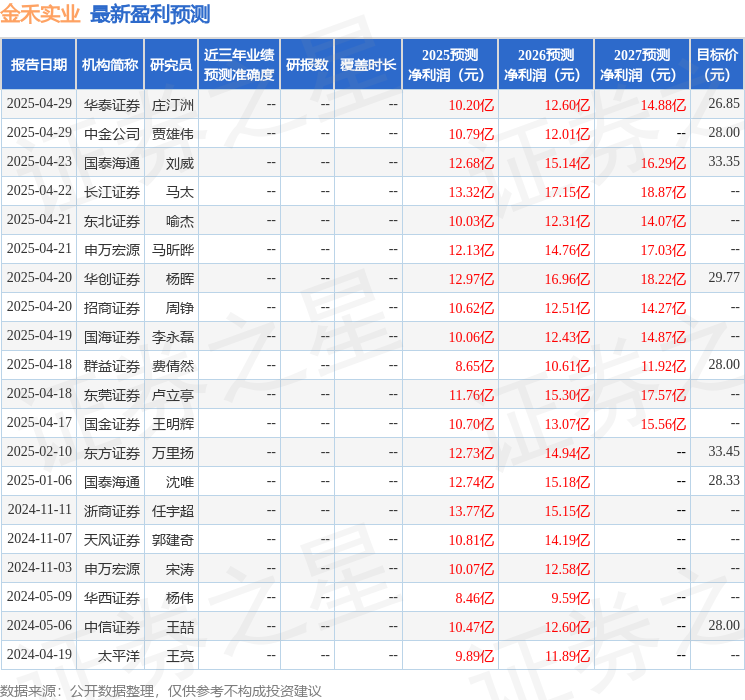Screen dimensions: 745x700
Task: Click the 近三年业绩预测准确度 header
Action: (x=239, y=65)
